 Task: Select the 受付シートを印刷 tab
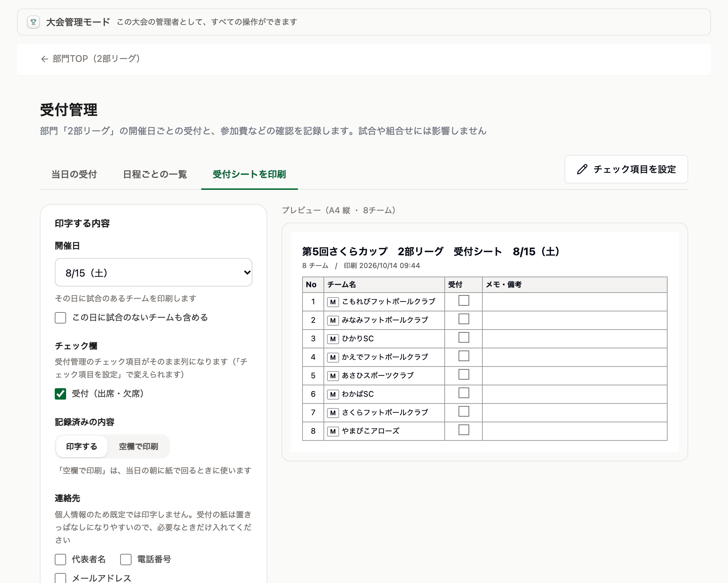click(249, 175)
